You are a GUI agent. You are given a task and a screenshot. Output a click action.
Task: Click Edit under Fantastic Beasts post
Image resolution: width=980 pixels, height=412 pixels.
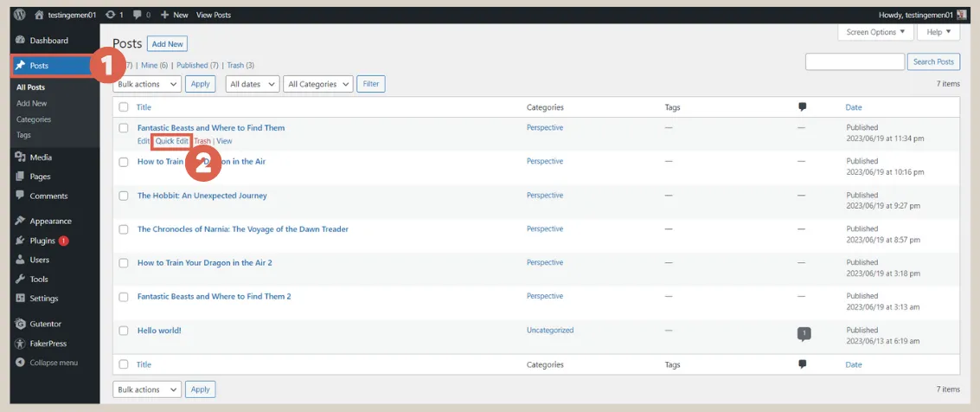(143, 141)
